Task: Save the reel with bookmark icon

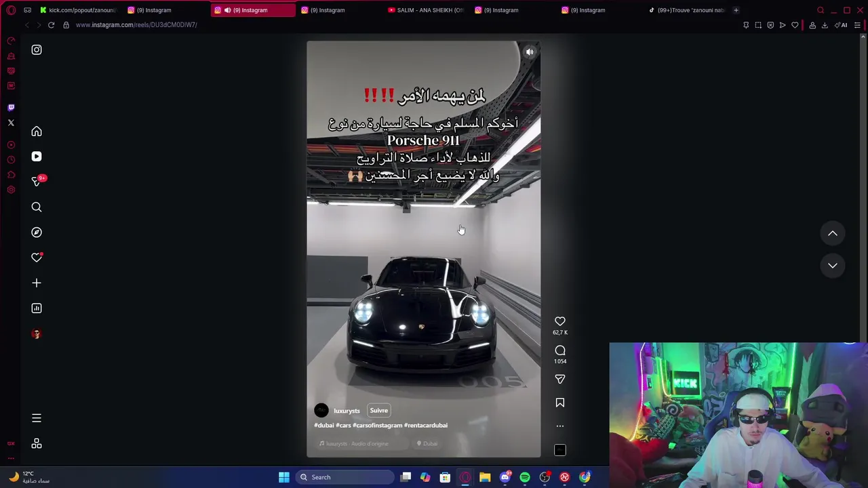Action: point(560,403)
